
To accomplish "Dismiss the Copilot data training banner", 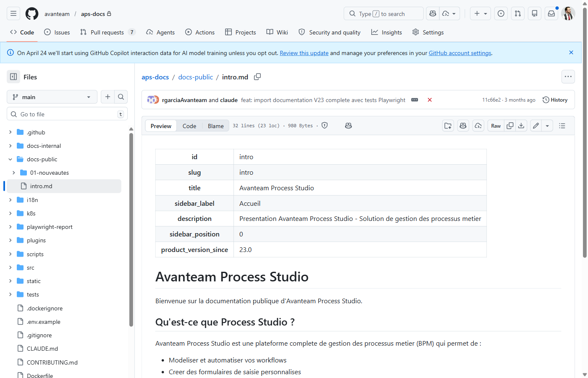I will 571,52.
